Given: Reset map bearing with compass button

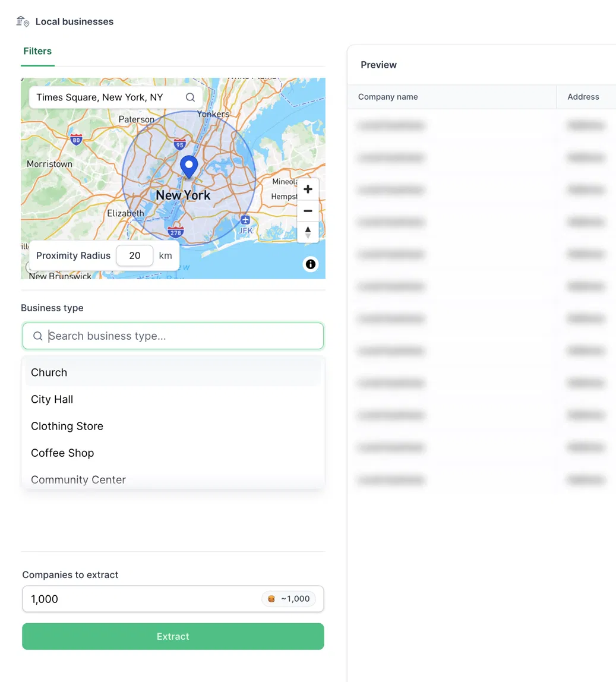Looking at the screenshot, I should pos(308,232).
